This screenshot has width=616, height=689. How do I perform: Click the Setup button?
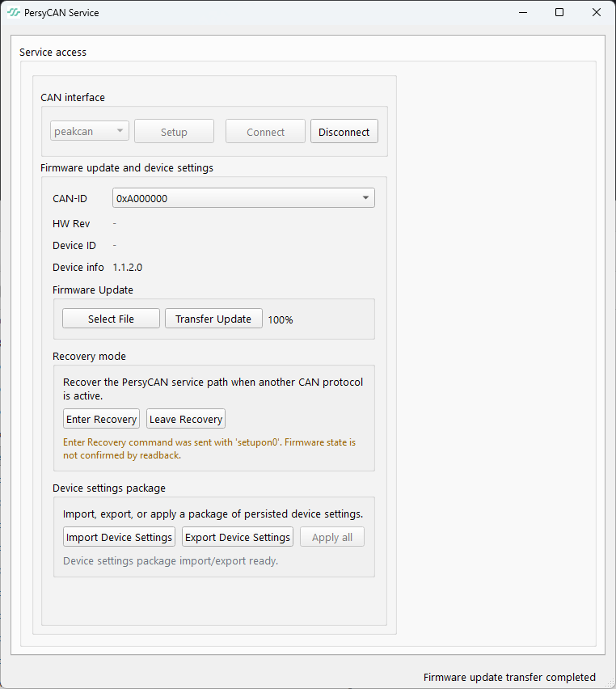(x=174, y=131)
